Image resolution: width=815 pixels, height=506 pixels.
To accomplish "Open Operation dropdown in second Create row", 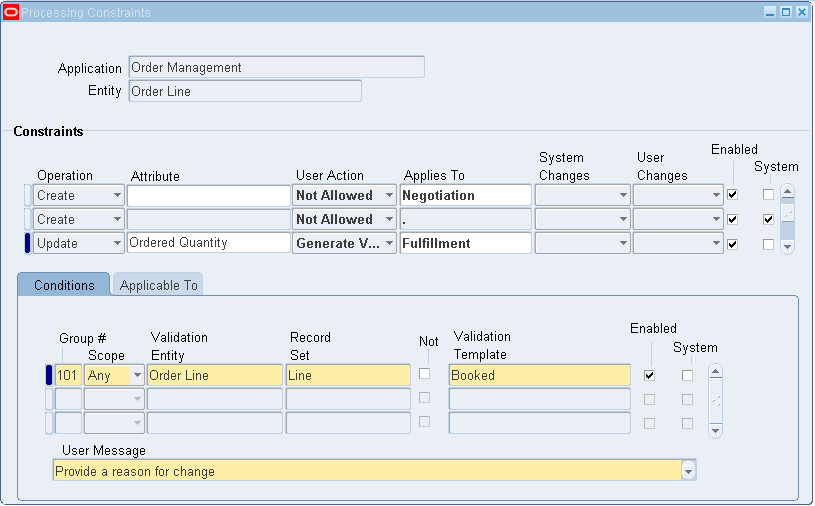I will click(x=78, y=219).
